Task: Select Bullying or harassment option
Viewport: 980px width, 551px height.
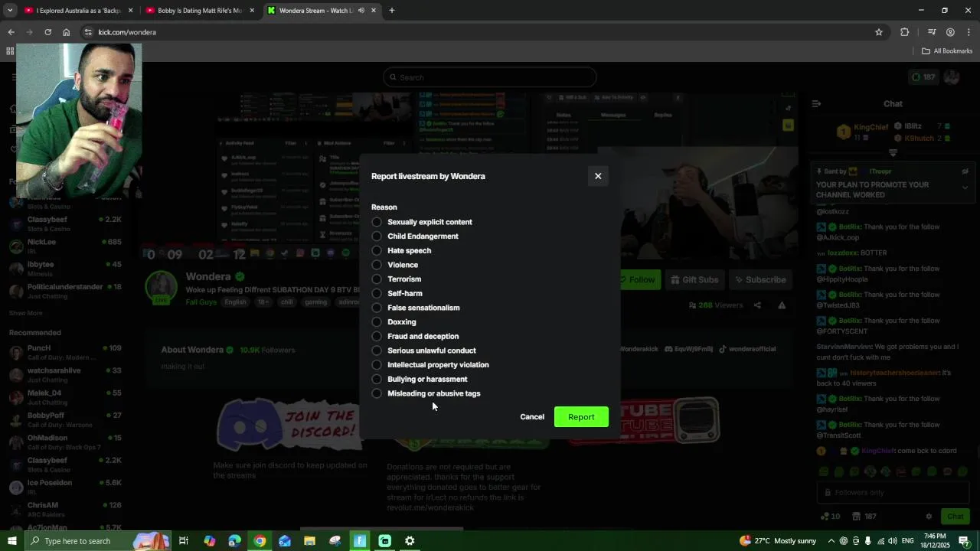Action: [377, 379]
